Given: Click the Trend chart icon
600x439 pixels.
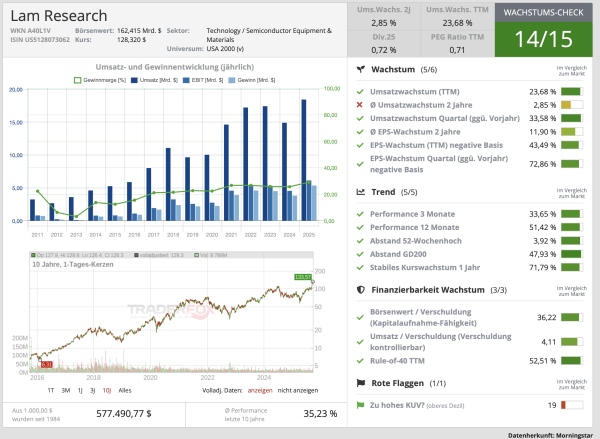Looking at the screenshot, I should pos(360,192).
